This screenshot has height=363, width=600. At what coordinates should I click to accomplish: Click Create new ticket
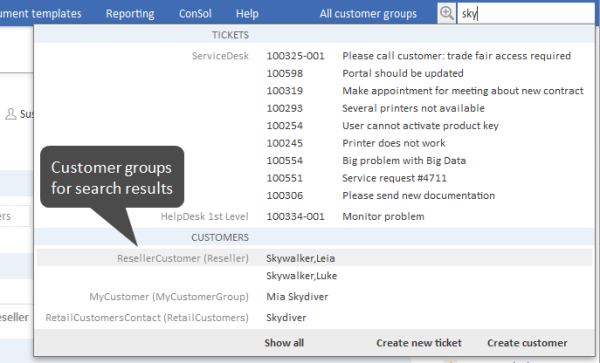coord(419,343)
